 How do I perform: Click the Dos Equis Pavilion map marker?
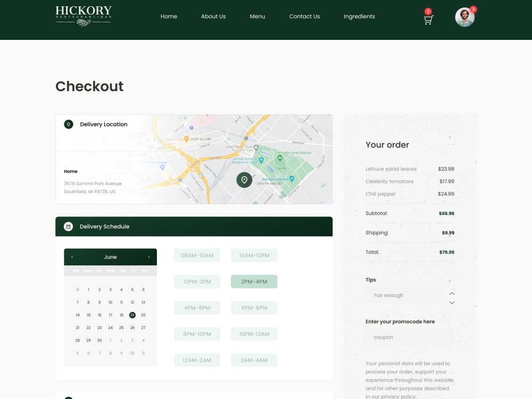(x=292, y=178)
